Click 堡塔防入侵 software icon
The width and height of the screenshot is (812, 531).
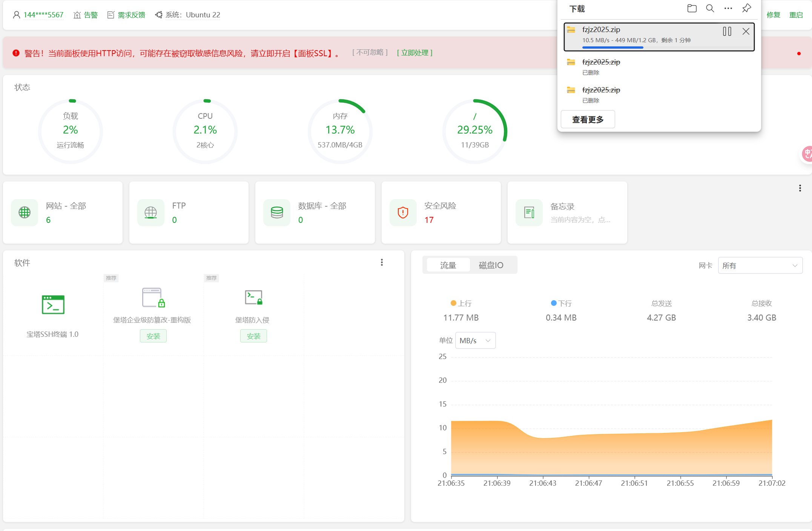point(253,298)
